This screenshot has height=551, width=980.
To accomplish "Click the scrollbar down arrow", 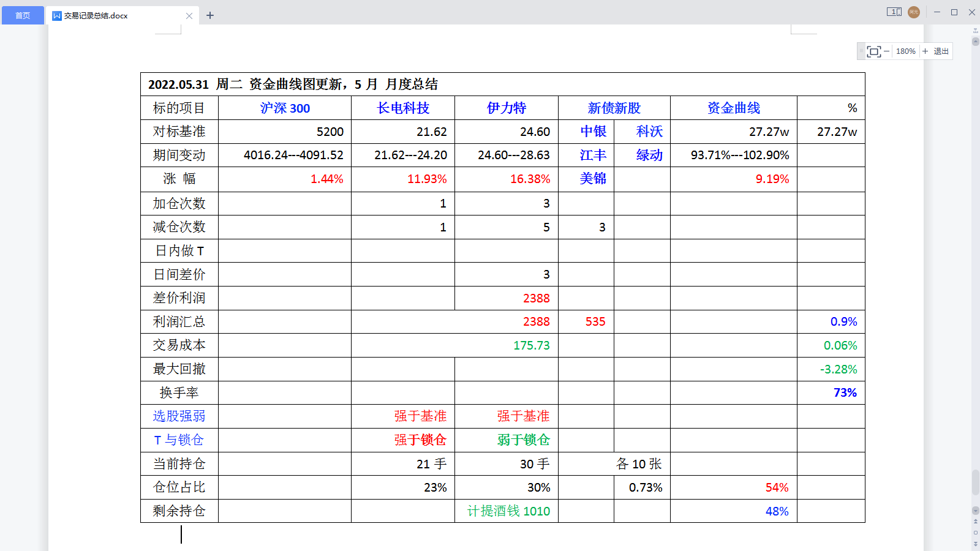I will click(975, 511).
